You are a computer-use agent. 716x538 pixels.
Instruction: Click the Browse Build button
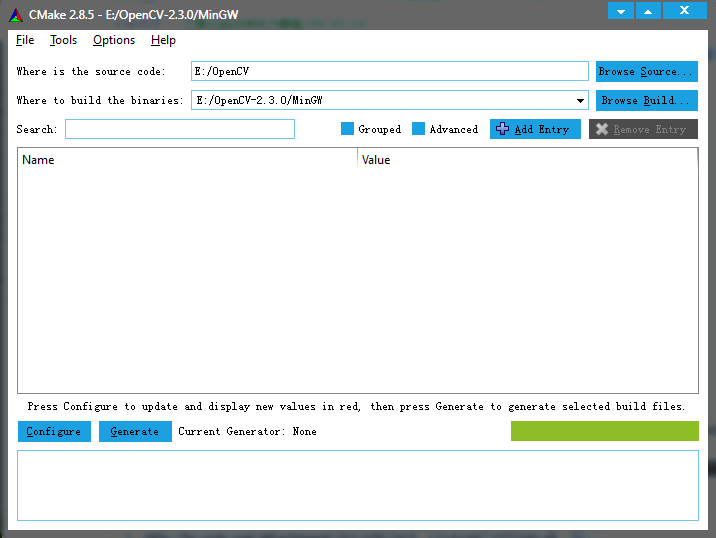(647, 100)
